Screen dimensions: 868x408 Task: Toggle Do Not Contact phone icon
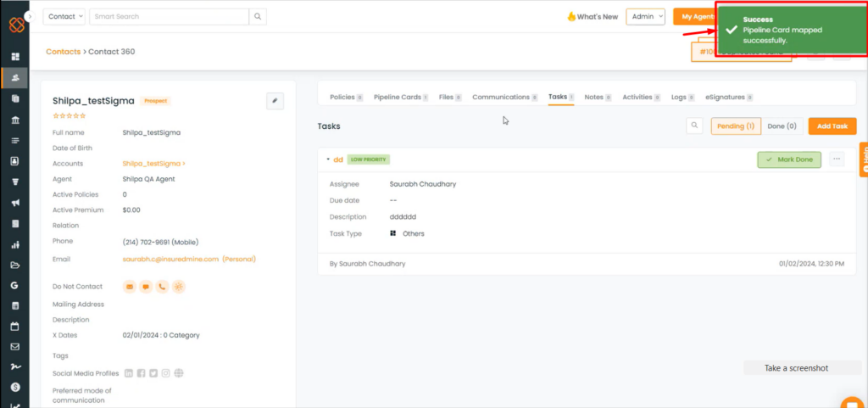(162, 287)
